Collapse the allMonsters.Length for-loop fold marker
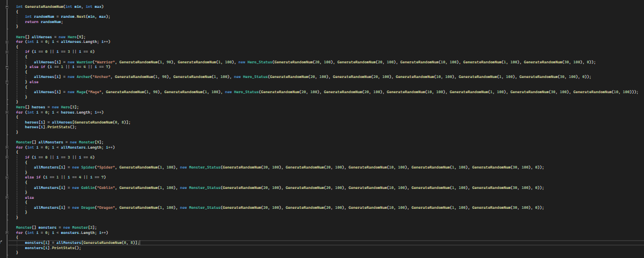Screen dimensions: 644x258 (7, 147)
